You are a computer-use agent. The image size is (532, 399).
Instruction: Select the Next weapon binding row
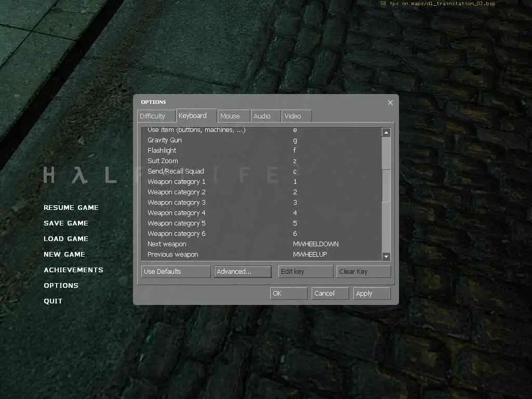click(x=262, y=244)
